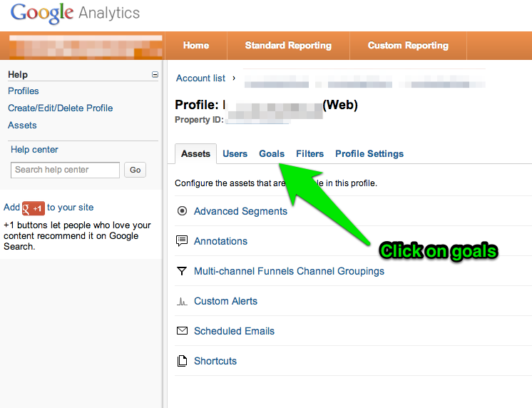The width and height of the screenshot is (532, 408).
Task: Open the Goals tab
Action: [x=272, y=154]
